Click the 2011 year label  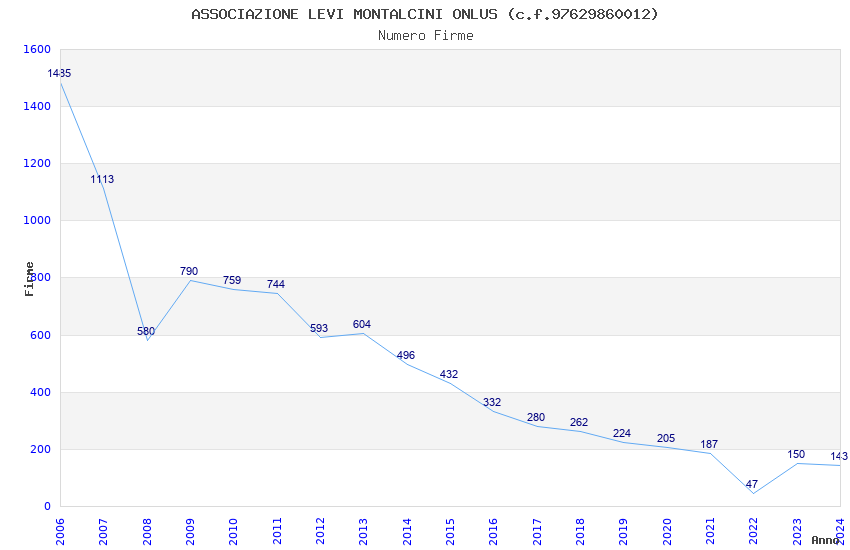click(x=276, y=531)
